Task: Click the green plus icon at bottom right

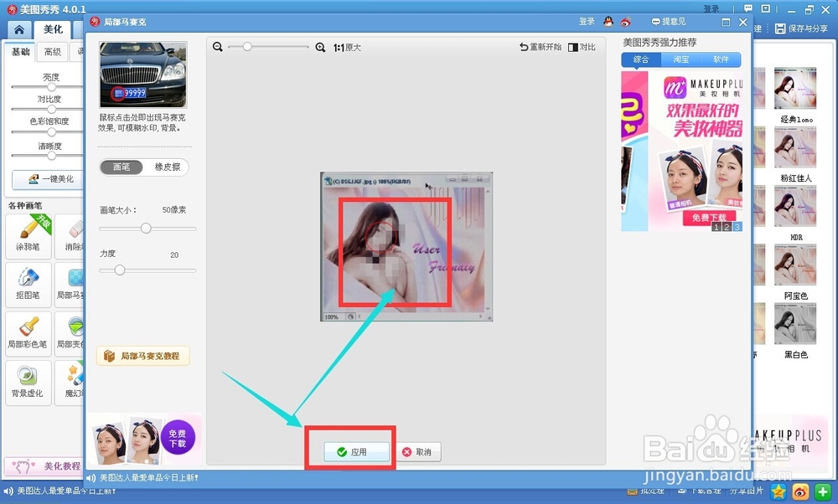Action: point(823,491)
